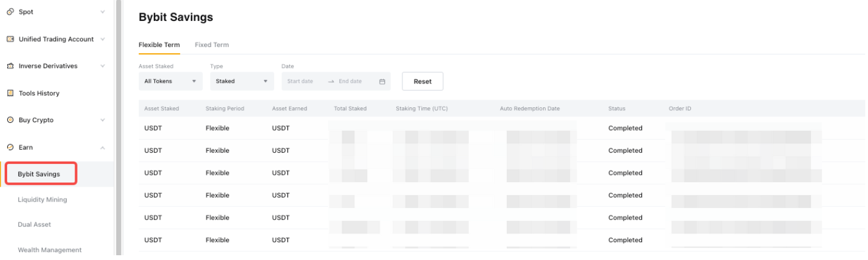Click the Tools History icon
868x260 pixels.
click(x=10, y=93)
